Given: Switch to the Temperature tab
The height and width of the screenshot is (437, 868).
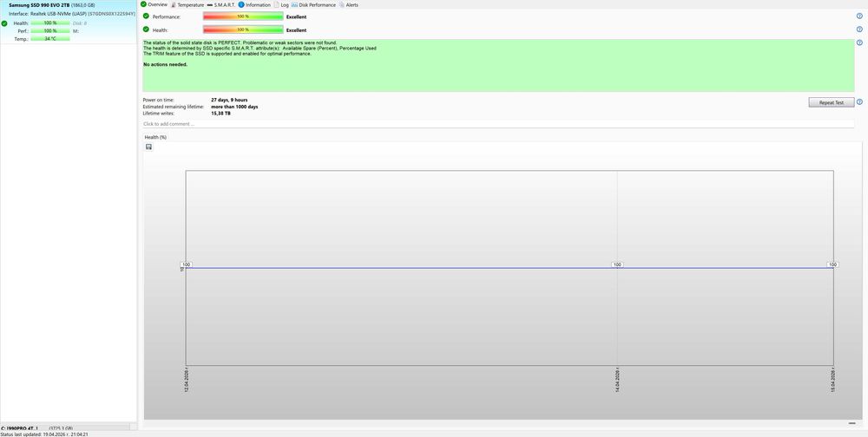Looking at the screenshot, I should tap(187, 4).
